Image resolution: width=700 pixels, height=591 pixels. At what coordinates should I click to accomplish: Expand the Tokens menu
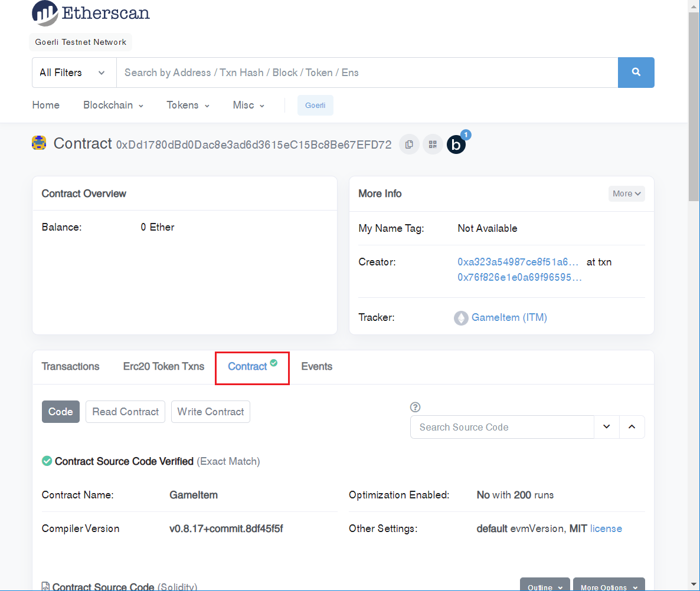188,105
